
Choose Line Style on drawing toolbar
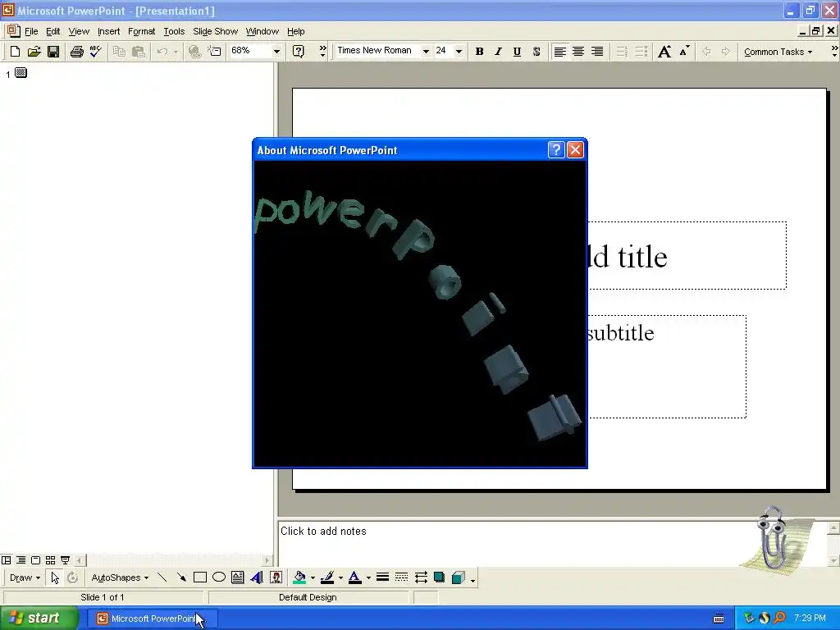pyautogui.click(x=382, y=577)
